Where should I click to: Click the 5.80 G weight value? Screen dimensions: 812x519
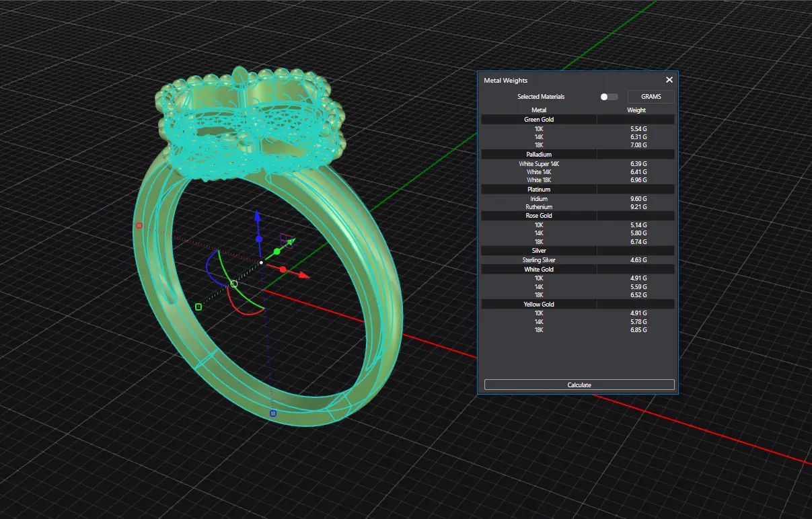pos(638,233)
